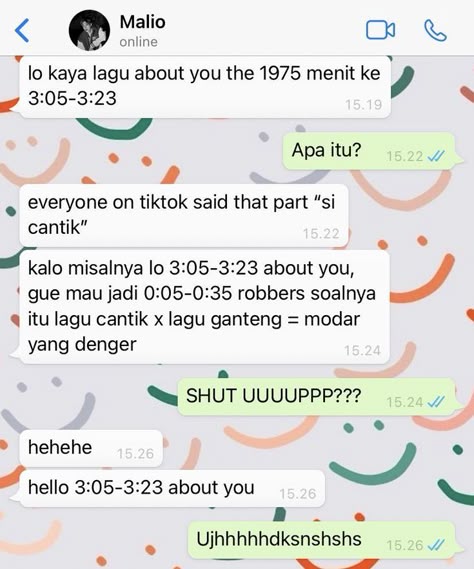The width and height of the screenshot is (474, 569).
Task: Start a video call with Malio
Action: point(380,30)
